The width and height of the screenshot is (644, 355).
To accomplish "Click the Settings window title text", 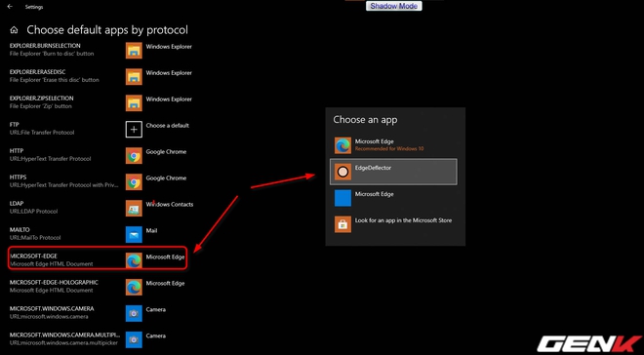I will point(34,7).
